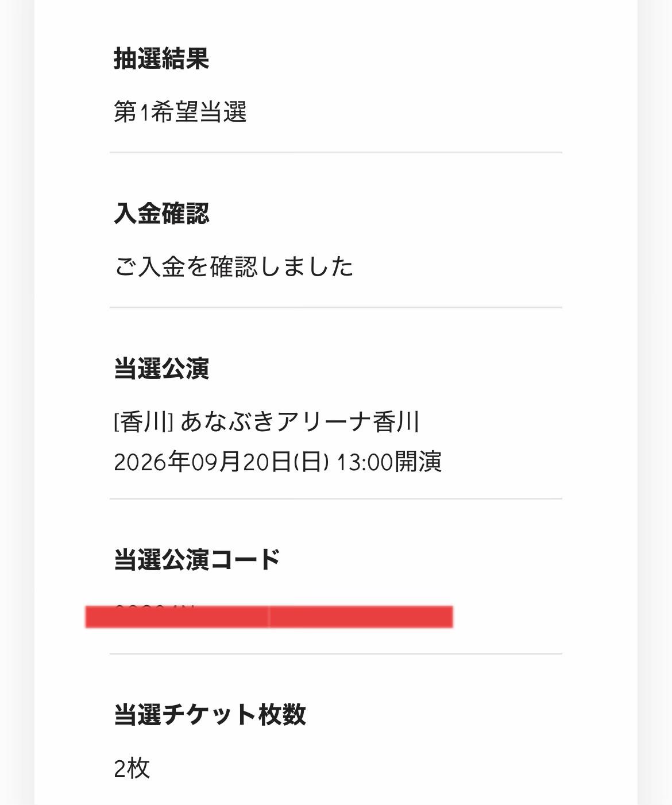The width and height of the screenshot is (672, 805).
Task: Click the left gray page margin
Action: [17, 402]
